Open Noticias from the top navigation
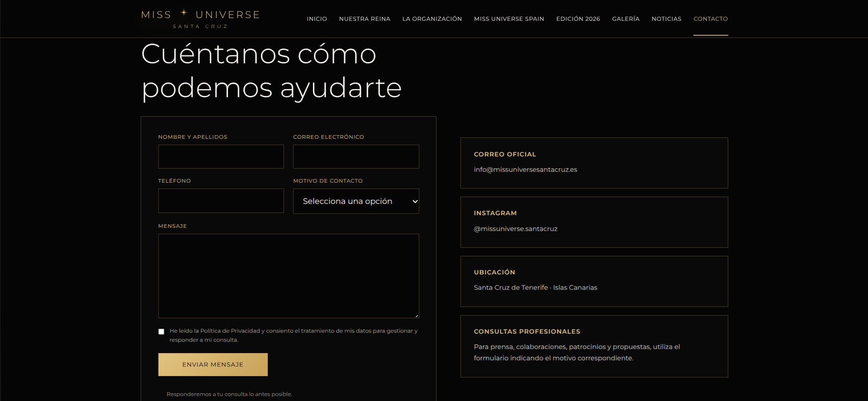Screen dimensions: 868x401 666,19
